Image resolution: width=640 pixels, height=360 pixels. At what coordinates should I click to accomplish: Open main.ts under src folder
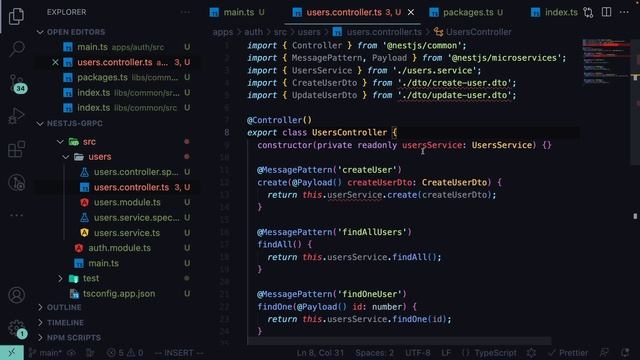tap(103, 263)
